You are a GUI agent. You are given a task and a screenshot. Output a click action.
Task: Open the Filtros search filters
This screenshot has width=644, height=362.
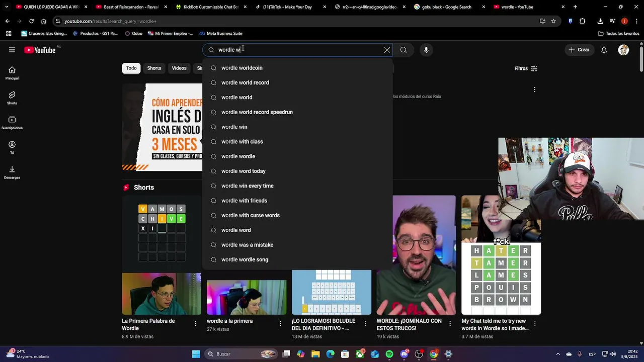(526, 68)
